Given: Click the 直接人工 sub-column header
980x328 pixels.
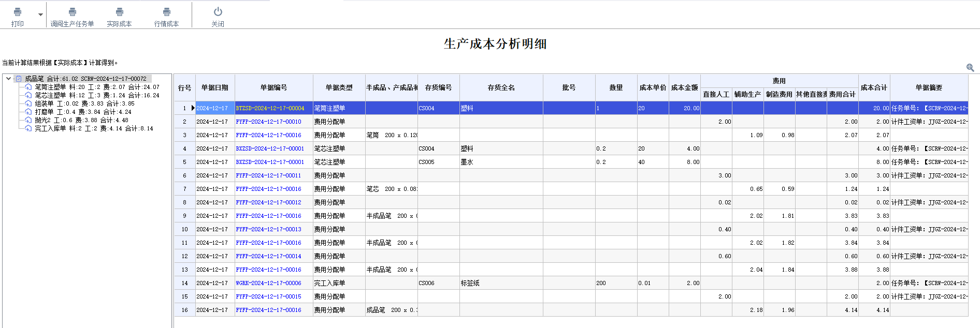Looking at the screenshot, I should 716,94.
